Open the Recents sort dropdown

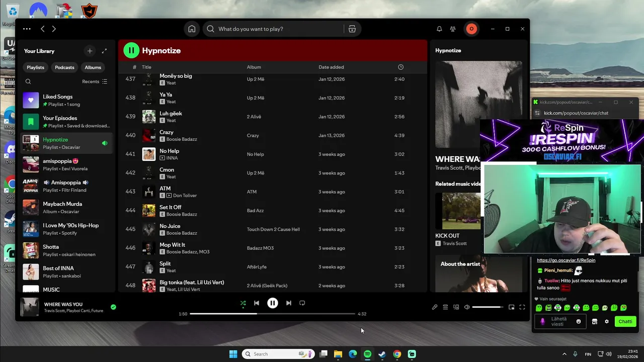(x=95, y=81)
